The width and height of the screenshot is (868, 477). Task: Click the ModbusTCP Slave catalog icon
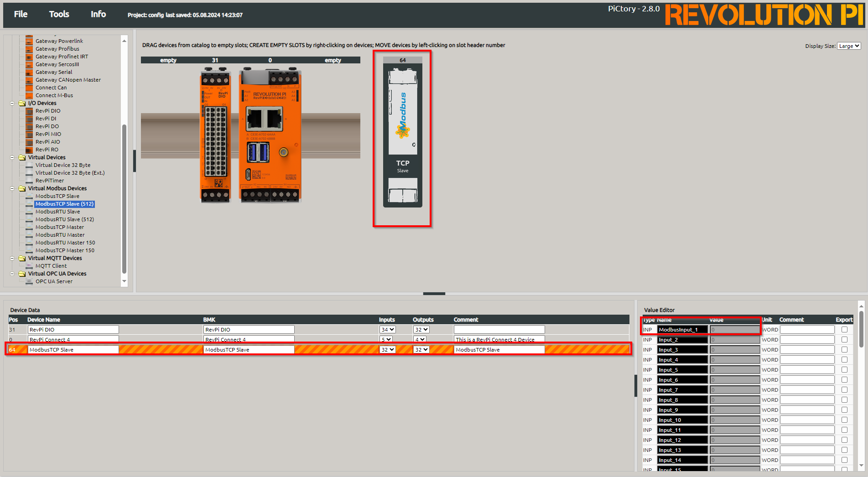pos(29,196)
